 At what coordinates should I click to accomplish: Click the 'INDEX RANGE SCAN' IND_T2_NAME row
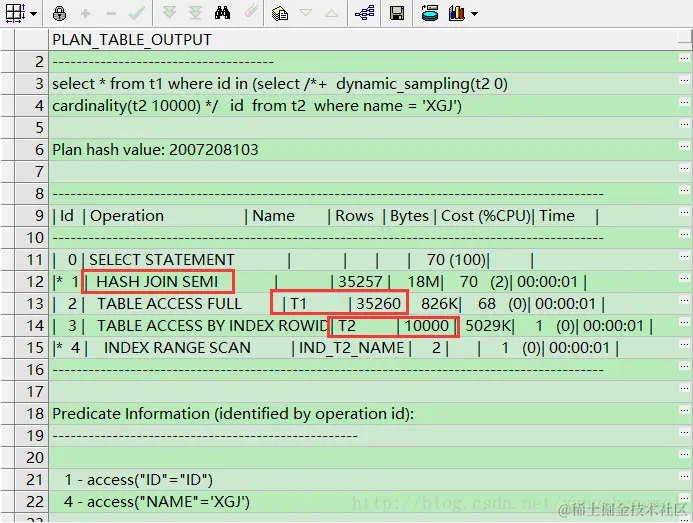(363, 347)
